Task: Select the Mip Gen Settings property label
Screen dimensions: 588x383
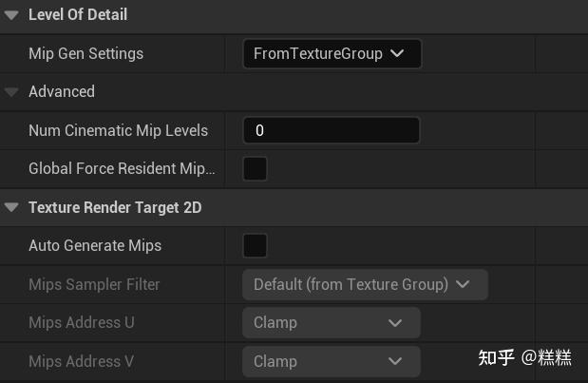Action: tap(85, 54)
